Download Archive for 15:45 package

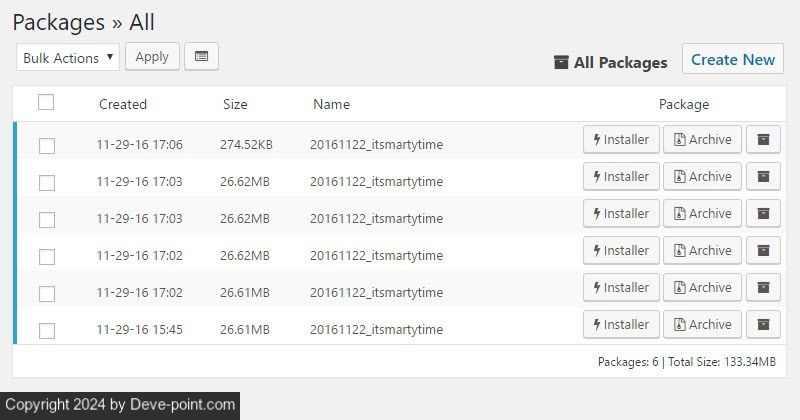pyautogui.click(x=702, y=324)
